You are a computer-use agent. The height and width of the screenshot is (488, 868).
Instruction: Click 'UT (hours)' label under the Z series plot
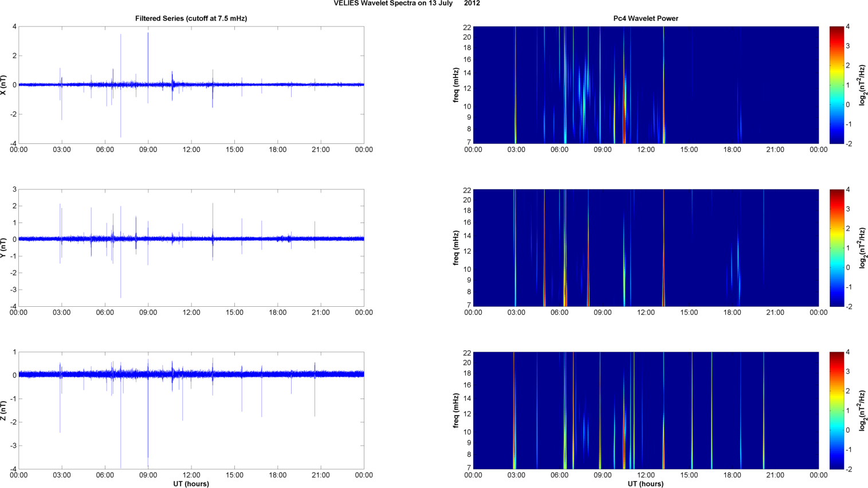point(191,484)
